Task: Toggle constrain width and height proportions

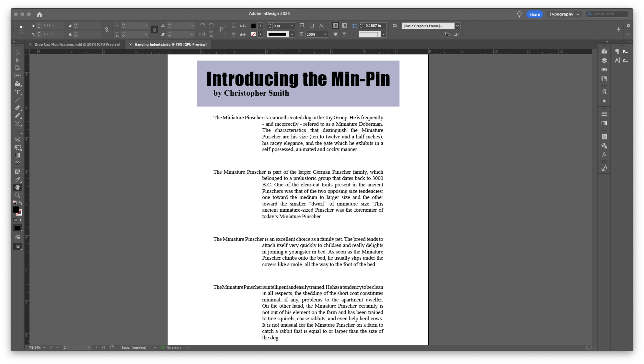Action: [107, 30]
